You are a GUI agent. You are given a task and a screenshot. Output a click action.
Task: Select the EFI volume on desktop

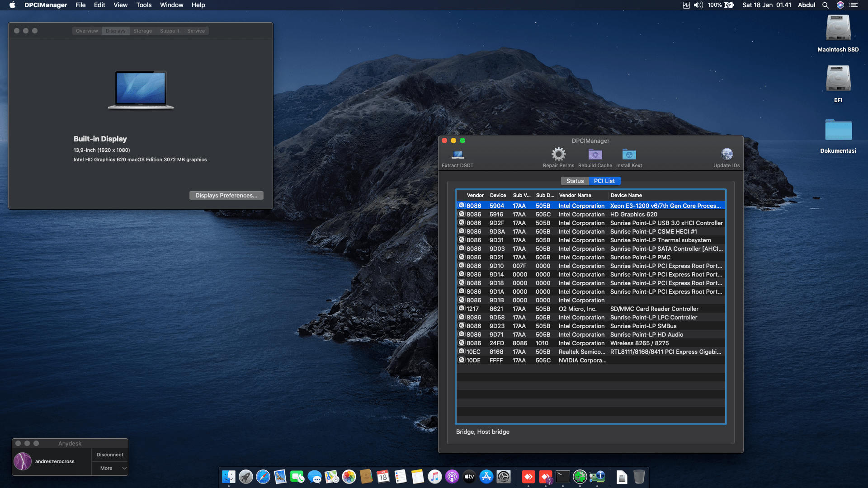click(x=838, y=80)
